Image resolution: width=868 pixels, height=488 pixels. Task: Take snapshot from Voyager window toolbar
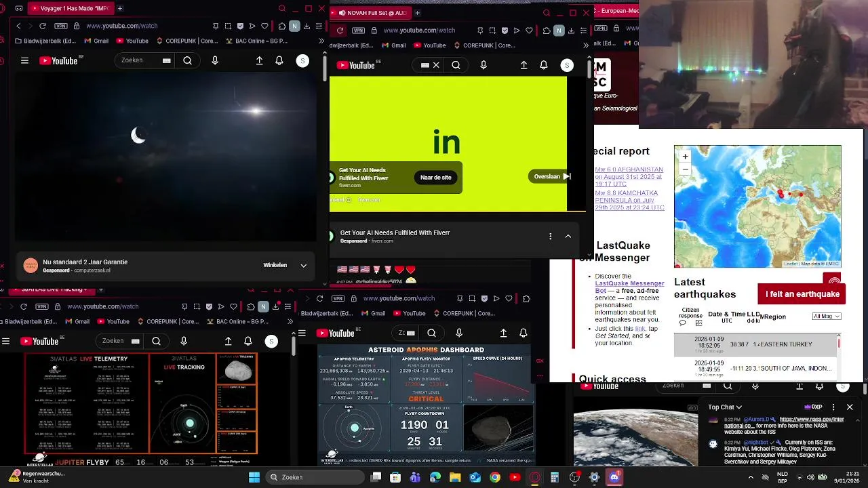coord(229,26)
